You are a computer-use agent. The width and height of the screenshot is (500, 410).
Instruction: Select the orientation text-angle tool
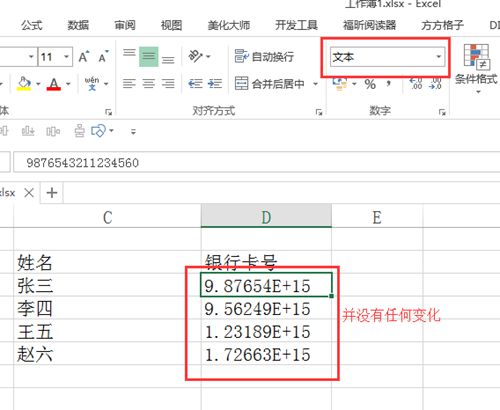click(195, 56)
